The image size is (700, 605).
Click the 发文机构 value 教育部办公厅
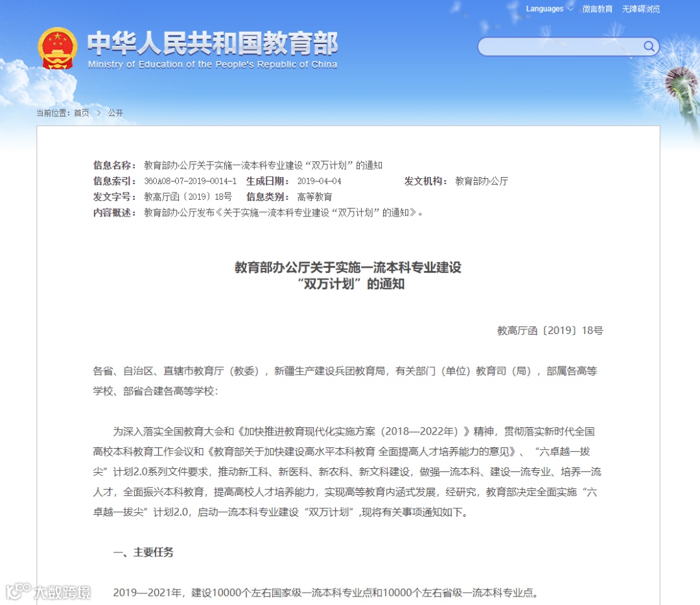481,182
